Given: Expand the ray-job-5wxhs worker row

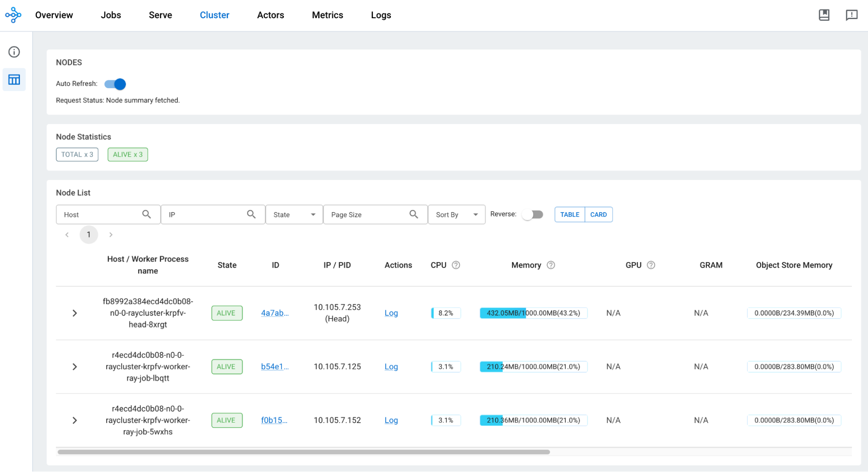Looking at the screenshot, I should point(75,420).
